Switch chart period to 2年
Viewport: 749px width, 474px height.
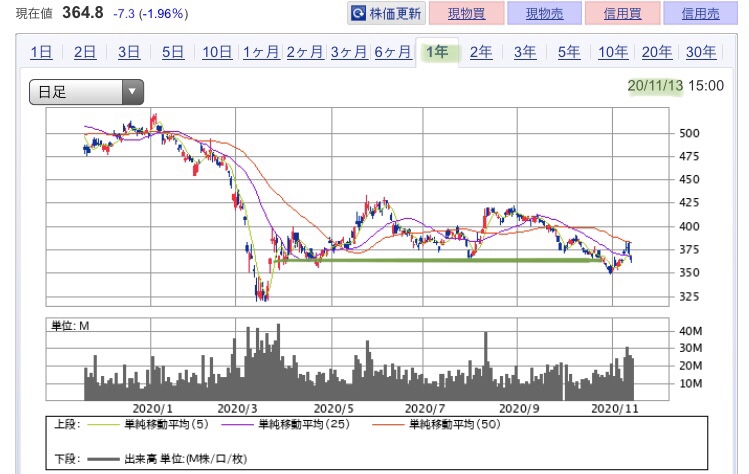point(481,52)
